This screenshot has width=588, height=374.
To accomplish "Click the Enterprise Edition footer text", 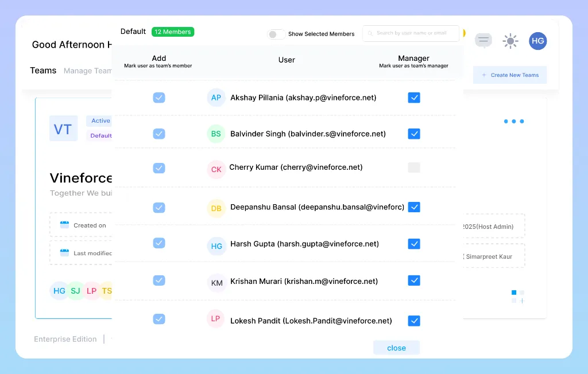I will point(65,339).
